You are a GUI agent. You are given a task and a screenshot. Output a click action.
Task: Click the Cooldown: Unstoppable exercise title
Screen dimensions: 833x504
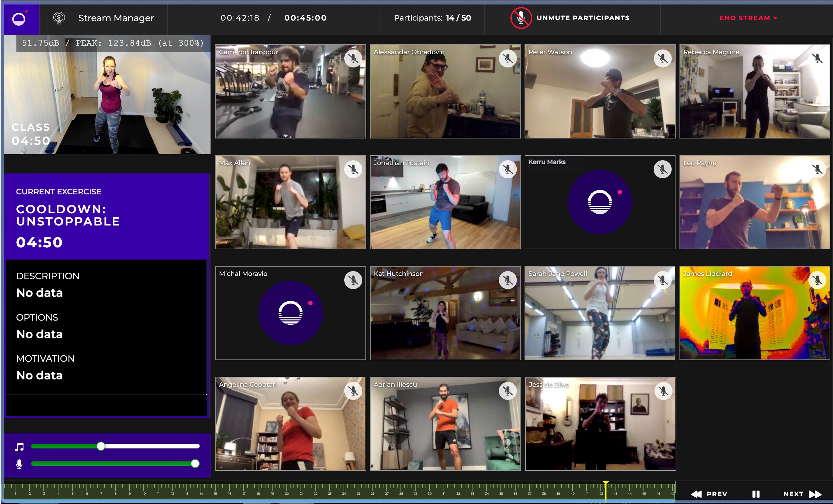(68, 215)
